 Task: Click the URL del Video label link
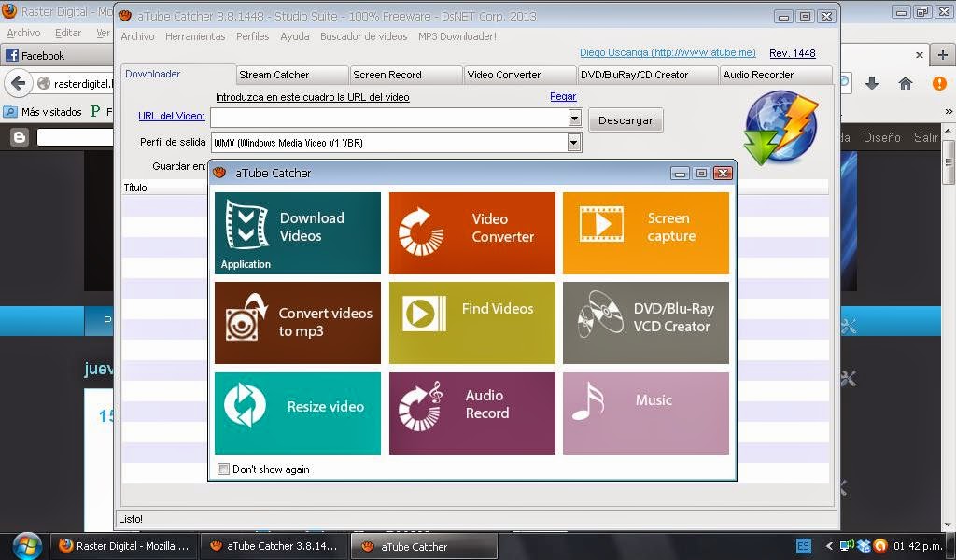[172, 116]
